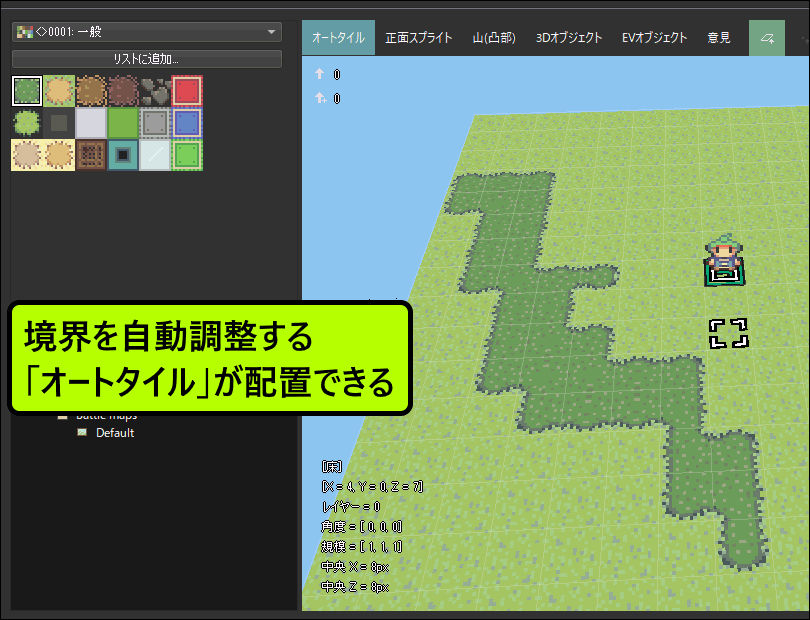The height and width of the screenshot is (620, 810).
Task: Click the リストに追加... button
Action: click(146, 59)
